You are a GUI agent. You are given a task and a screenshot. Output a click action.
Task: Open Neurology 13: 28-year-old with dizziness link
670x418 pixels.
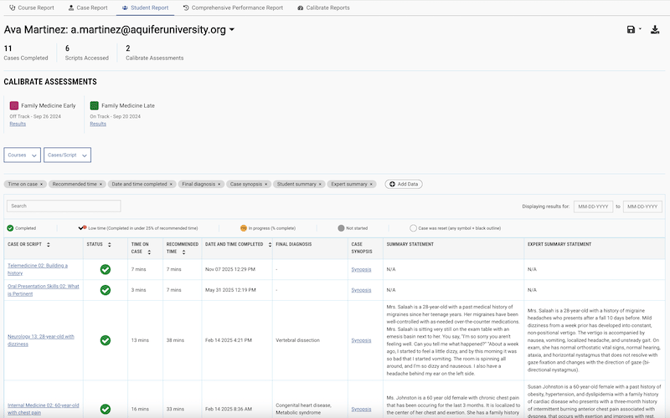pos(41,340)
